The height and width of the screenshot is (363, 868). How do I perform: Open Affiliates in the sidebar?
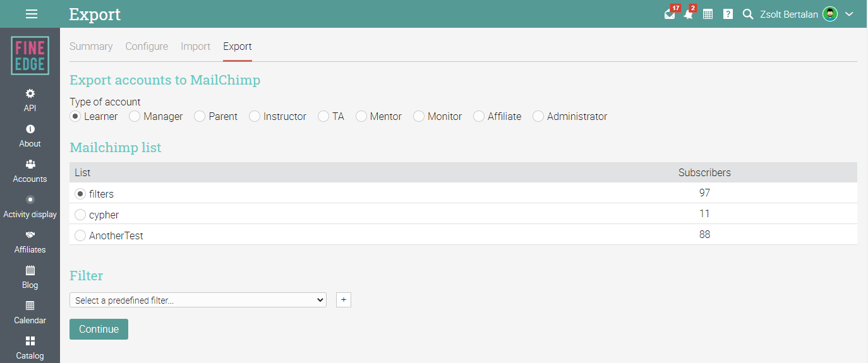pos(30,242)
